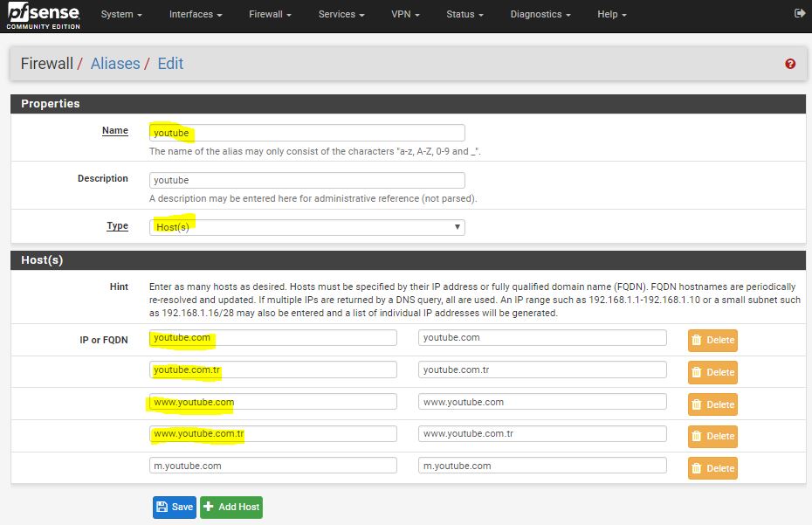Click the red help question mark icon
812x525 pixels.
click(790, 64)
